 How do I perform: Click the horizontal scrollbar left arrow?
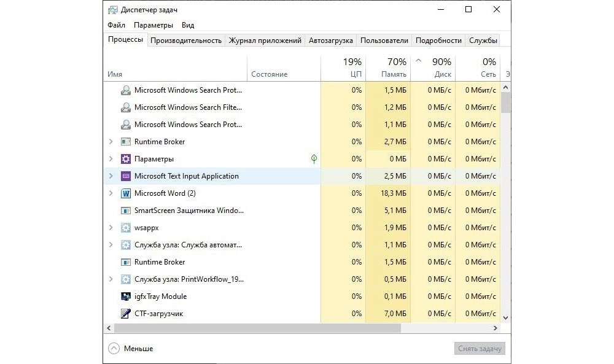tap(109, 328)
